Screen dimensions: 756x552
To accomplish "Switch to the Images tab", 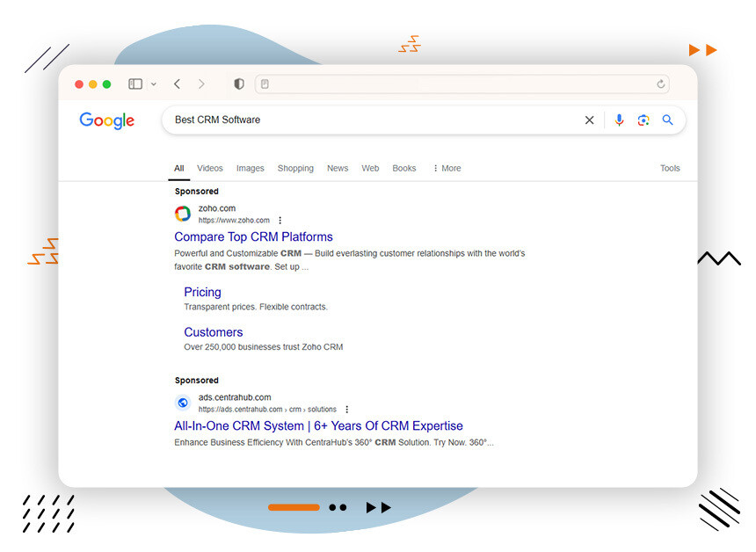I will (x=250, y=169).
